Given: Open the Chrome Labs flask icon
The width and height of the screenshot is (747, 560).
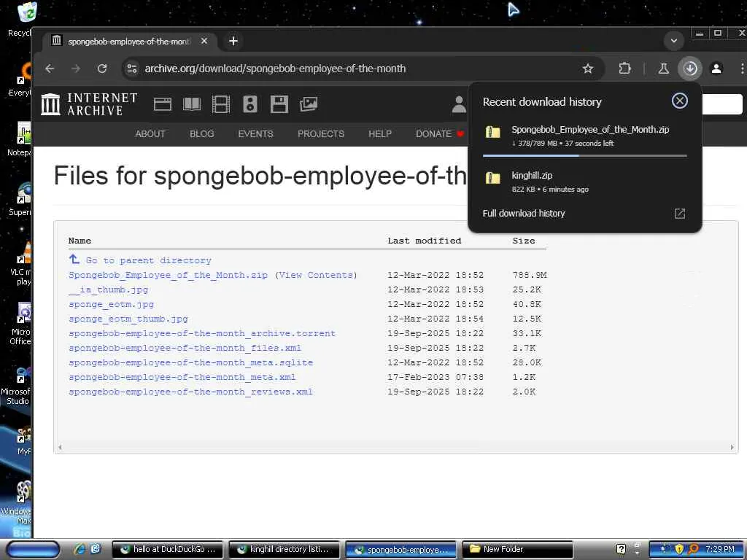Looking at the screenshot, I should click(663, 69).
